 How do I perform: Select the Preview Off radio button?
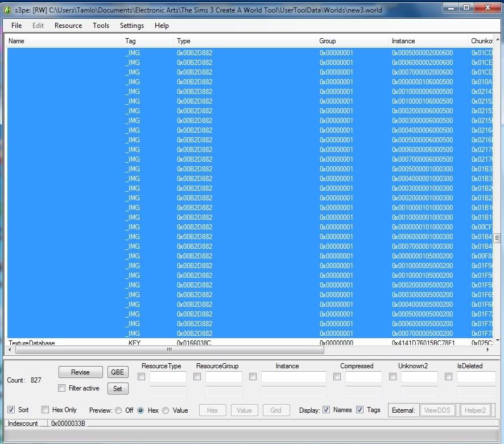[x=118, y=410]
